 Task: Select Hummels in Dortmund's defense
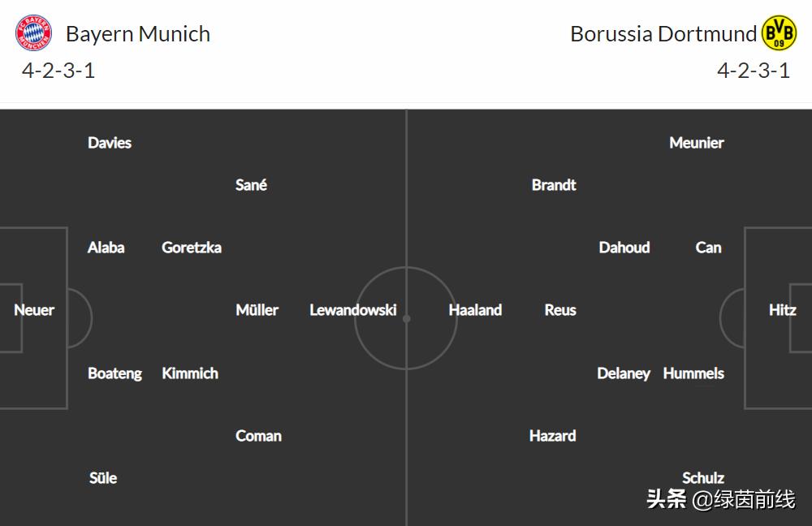[693, 373]
